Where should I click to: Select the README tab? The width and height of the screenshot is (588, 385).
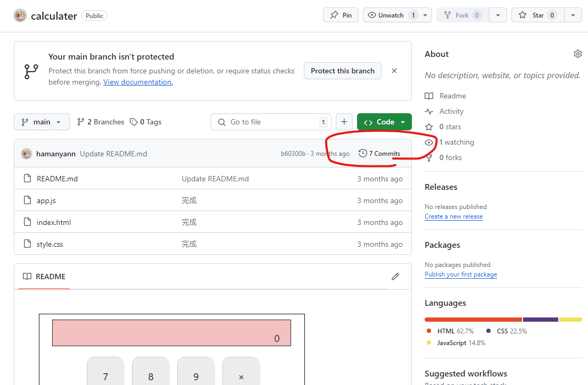[44, 277]
